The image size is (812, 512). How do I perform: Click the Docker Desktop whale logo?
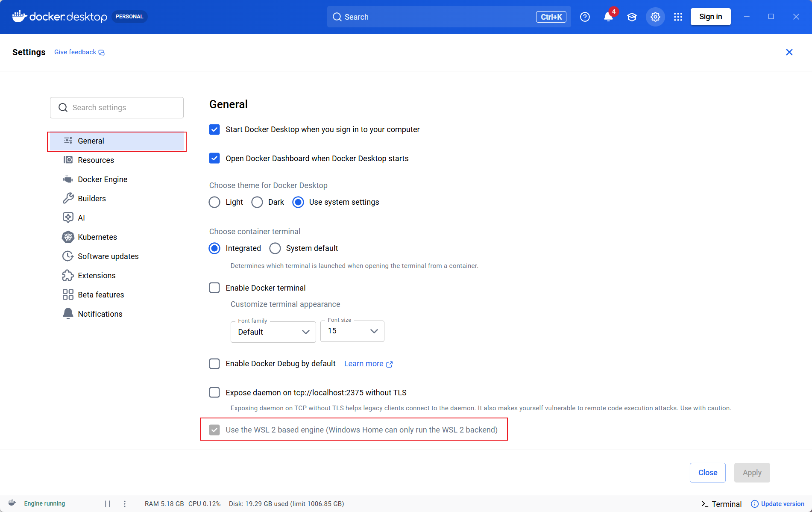[19, 16]
